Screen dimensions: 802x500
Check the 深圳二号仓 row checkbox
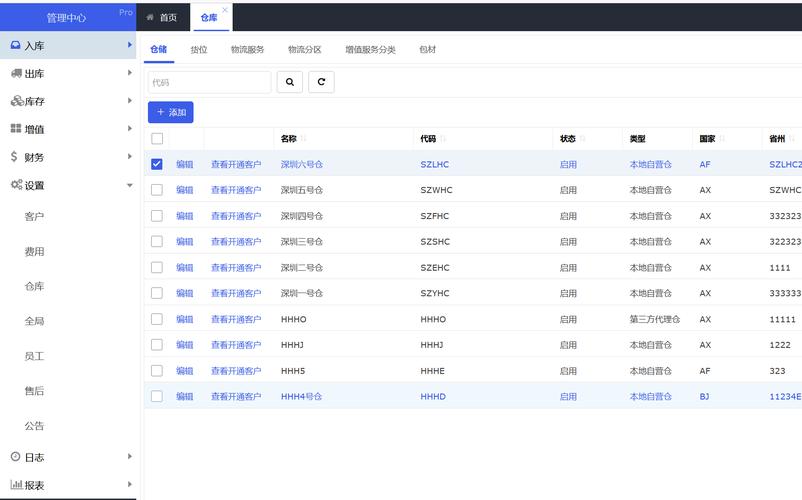click(157, 267)
